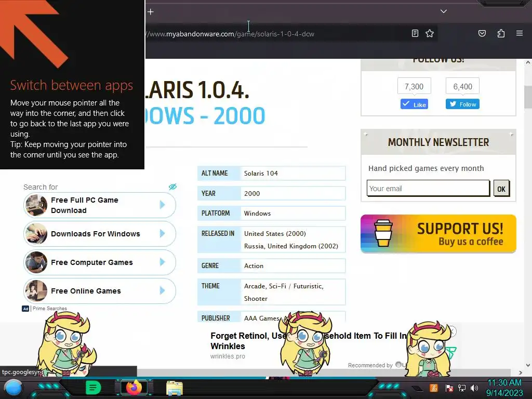Click the Sci-Fi / Futuristic theme link

click(x=295, y=286)
